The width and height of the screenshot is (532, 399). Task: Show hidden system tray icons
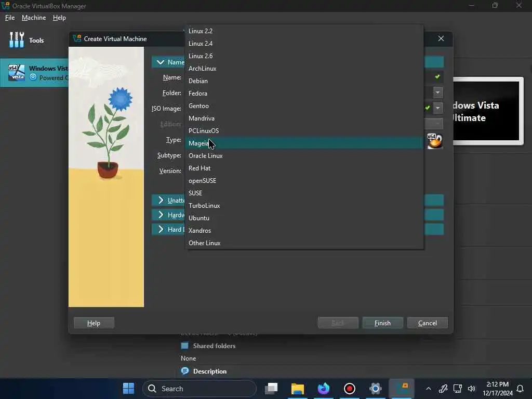(x=429, y=389)
